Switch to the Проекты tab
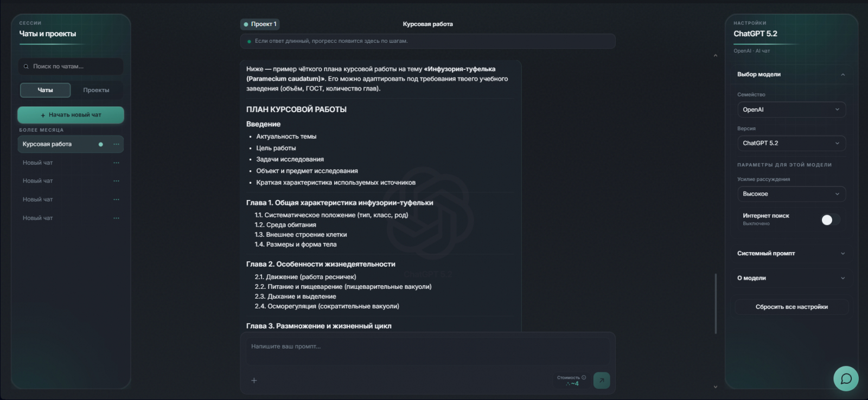This screenshot has height=400, width=868. (x=96, y=90)
